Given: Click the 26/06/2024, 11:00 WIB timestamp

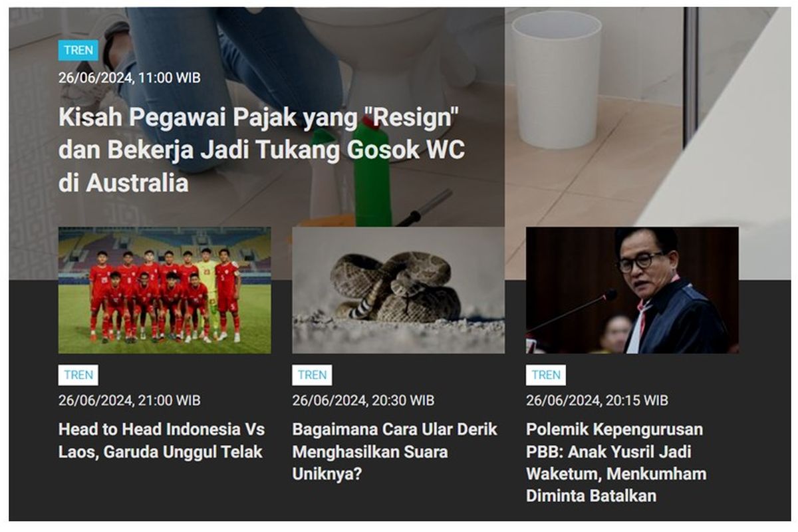Looking at the screenshot, I should (129, 78).
